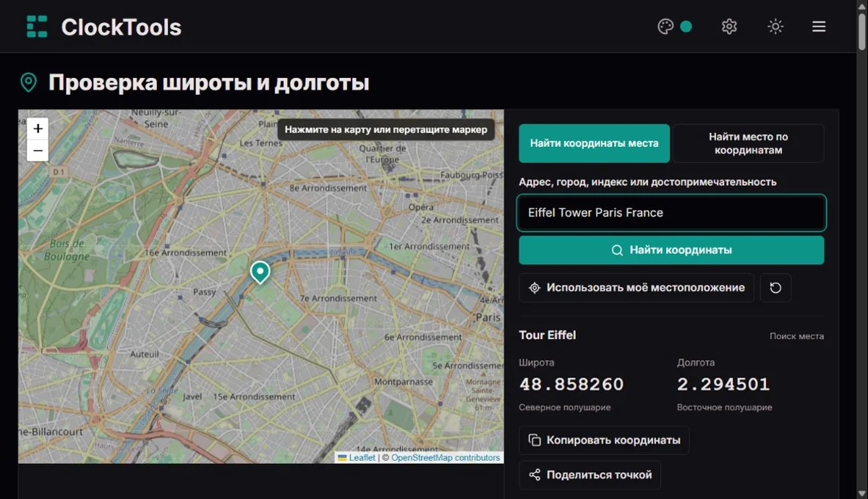Select the teal accent color dot
The image size is (868, 499).
(x=686, y=27)
